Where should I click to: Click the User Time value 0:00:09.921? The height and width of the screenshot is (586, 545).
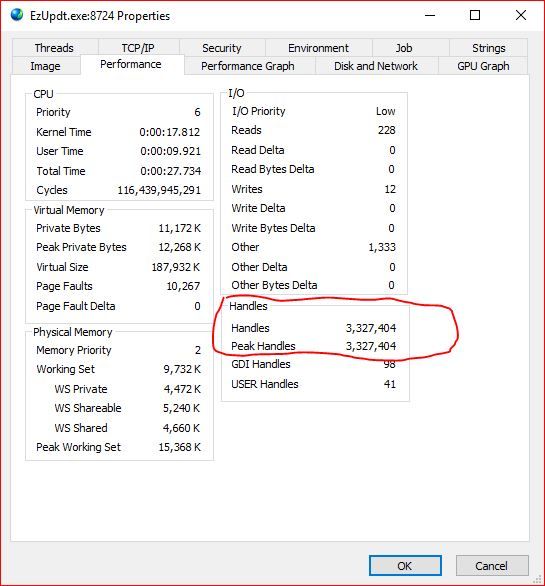point(170,151)
